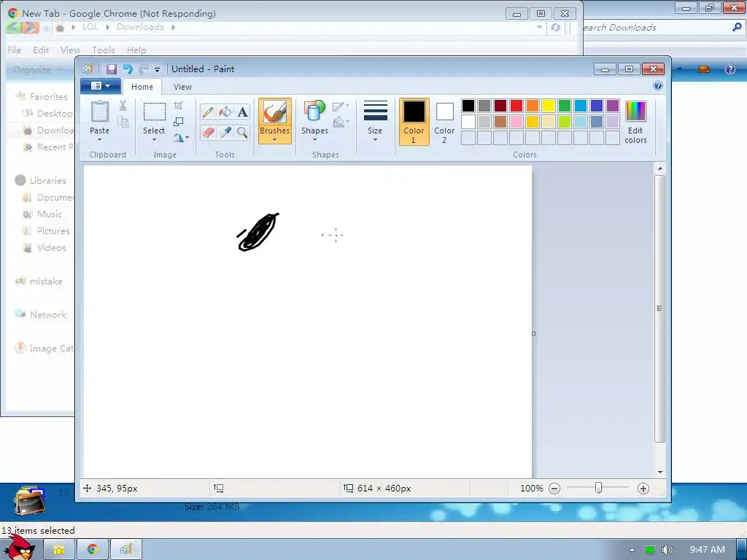This screenshot has height=560, width=747.
Task: Click the Redo arrow in title bar
Action: pos(144,69)
